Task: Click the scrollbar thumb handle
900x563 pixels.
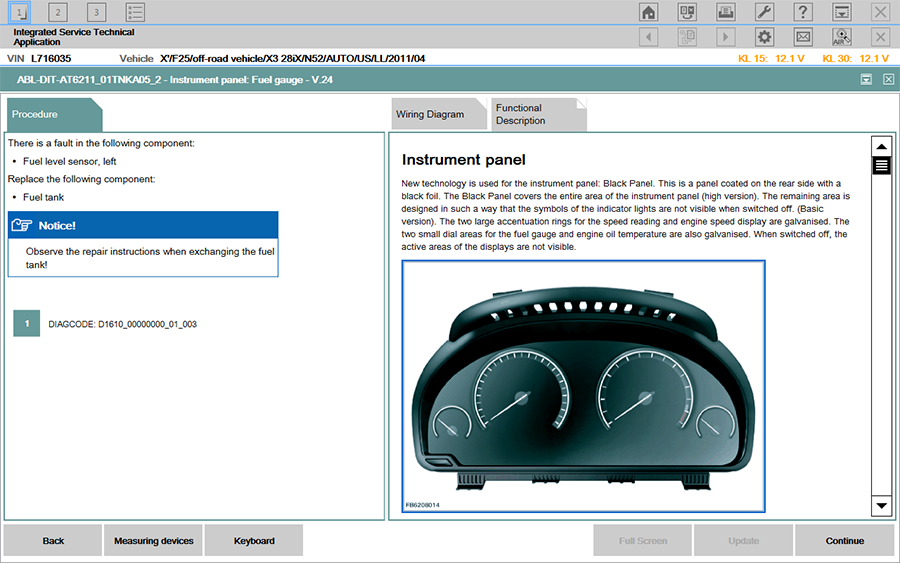Action: 881,166
